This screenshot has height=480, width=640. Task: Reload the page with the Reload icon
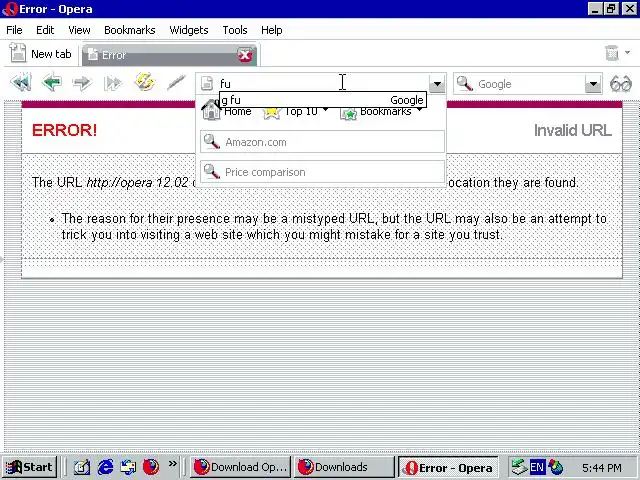[145, 82]
